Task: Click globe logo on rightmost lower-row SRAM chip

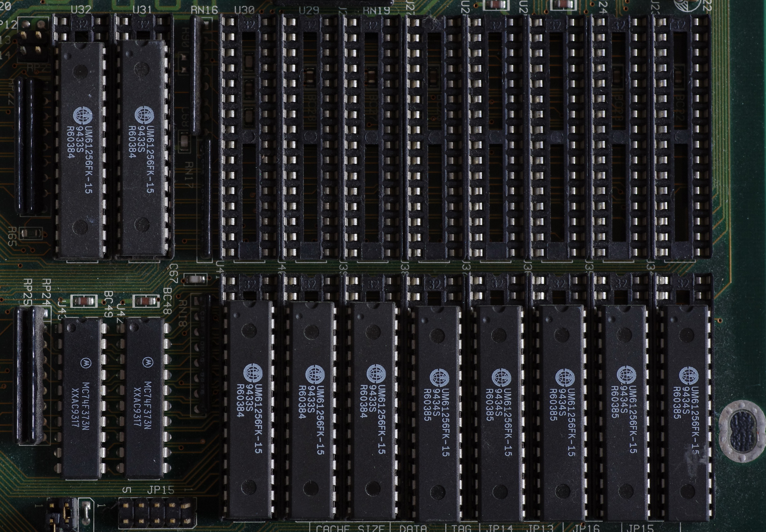Action: coord(689,376)
